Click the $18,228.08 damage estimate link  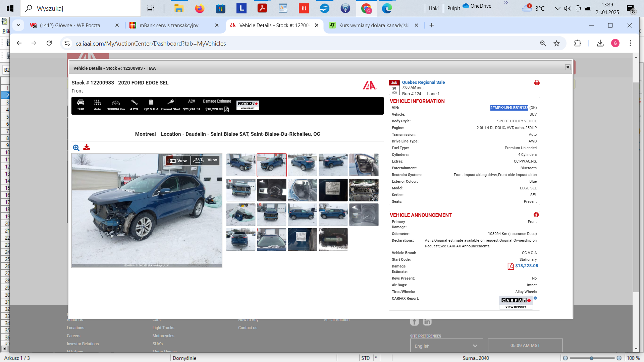coord(527,266)
